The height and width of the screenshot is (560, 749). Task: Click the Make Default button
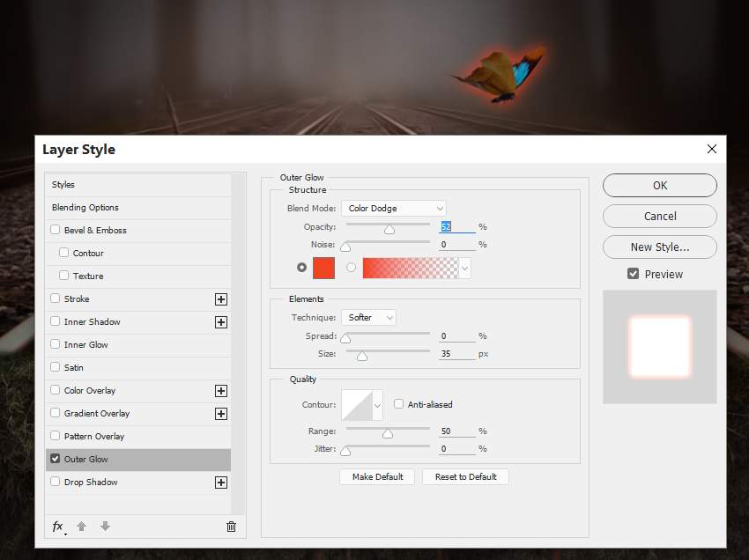377,476
